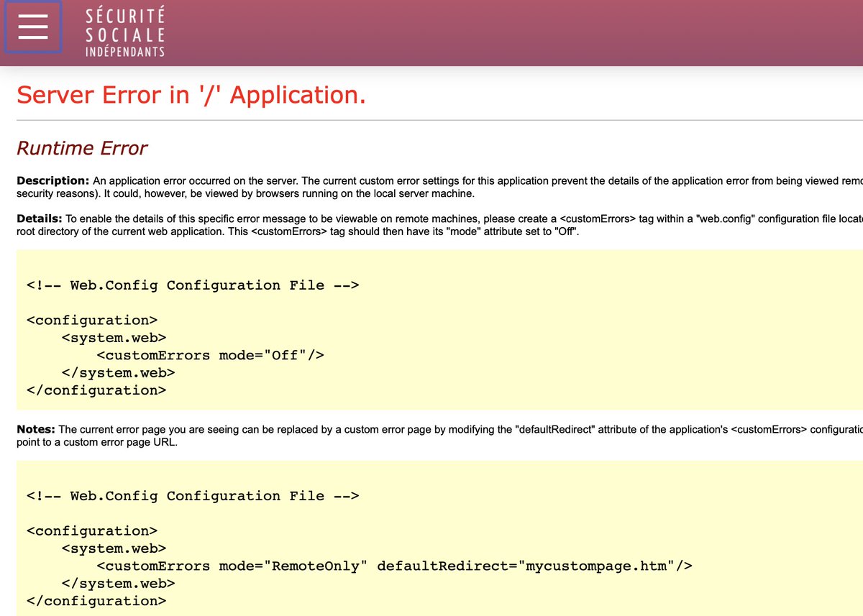Click the first '<configuration>' opening tag line
This screenshot has height=616, width=863.
point(92,320)
